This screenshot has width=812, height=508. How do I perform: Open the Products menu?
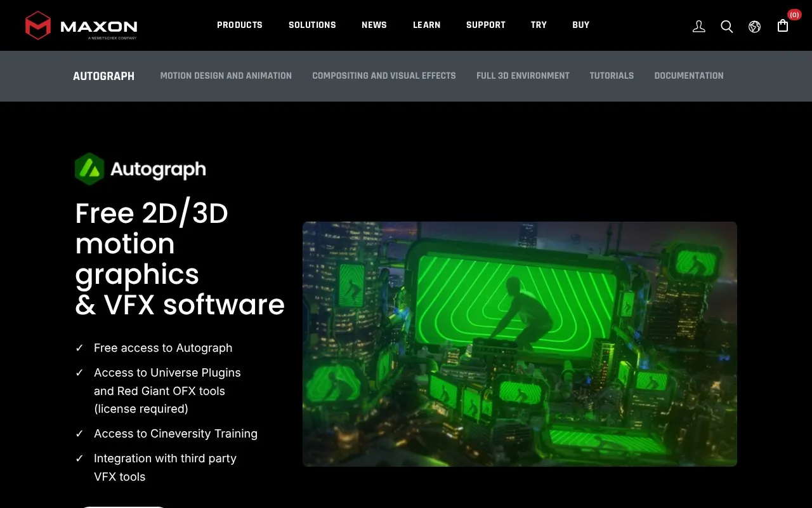(x=240, y=25)
